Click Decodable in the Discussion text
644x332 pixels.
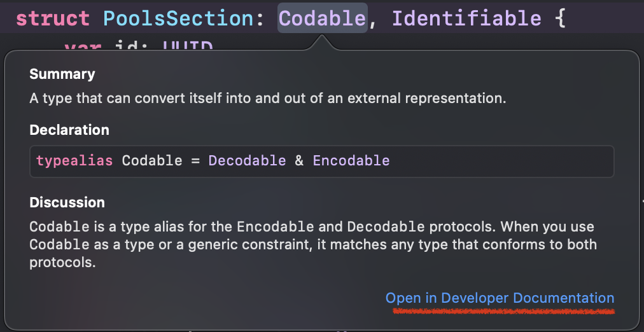pos(386,227)
